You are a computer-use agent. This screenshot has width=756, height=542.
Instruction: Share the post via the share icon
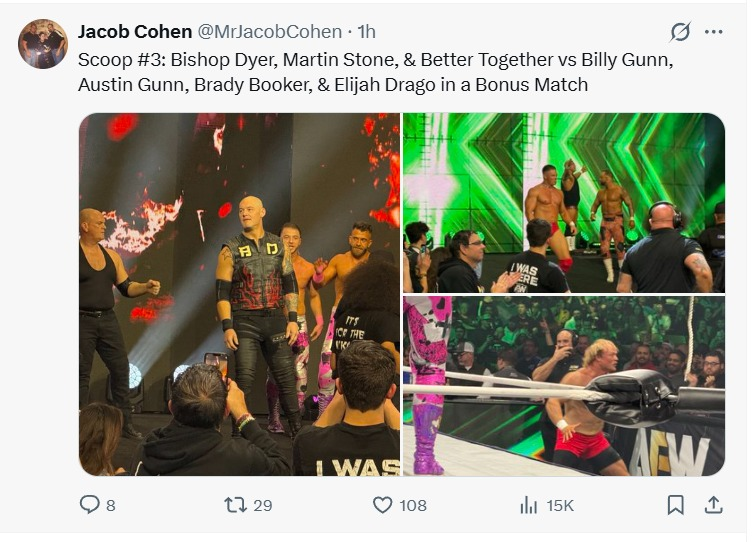point(713,506)
